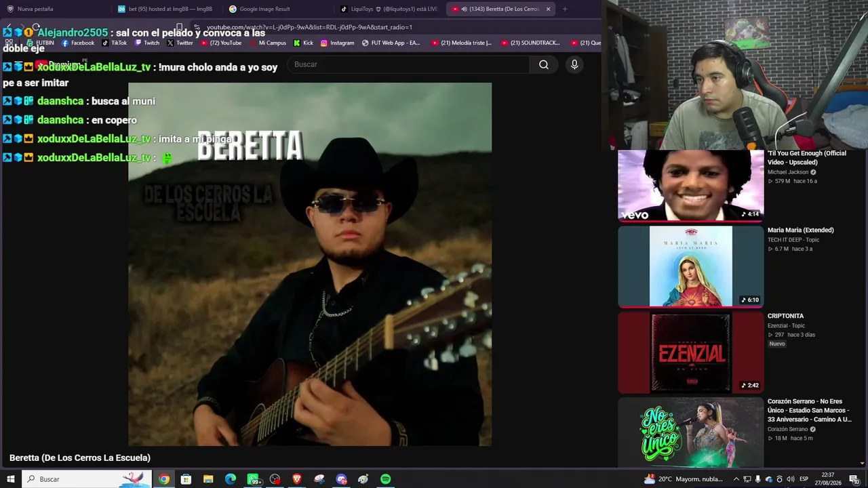The image size is (868, 488).
Task: Click the YouTube search magnifier button
Action: pos(544,64)
